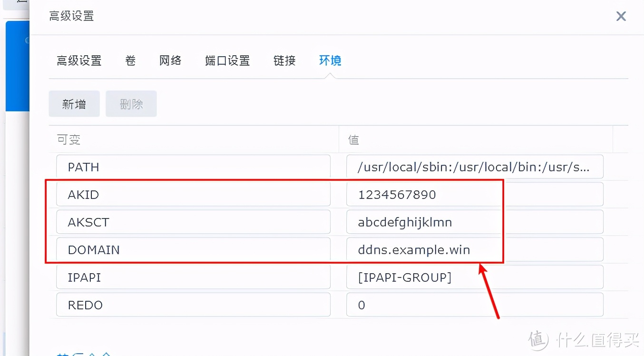Viewport: 644px width, 356px height.
Task: Go to the 高级设置 tab
Action: tap(79, 60)
